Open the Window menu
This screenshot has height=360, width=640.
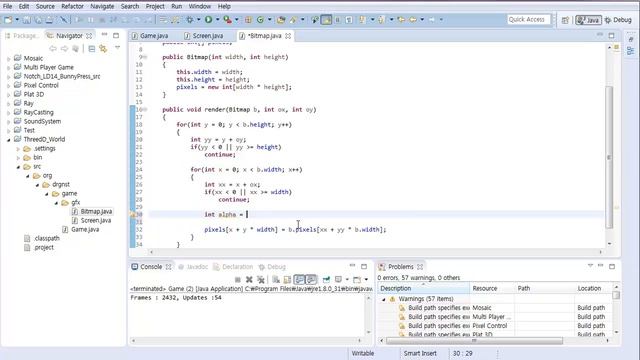tap(200, 7)
